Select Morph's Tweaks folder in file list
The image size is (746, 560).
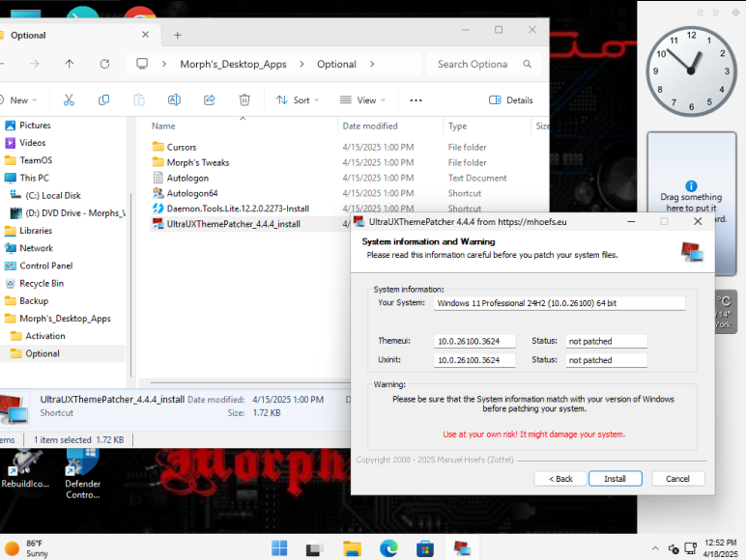198,162
